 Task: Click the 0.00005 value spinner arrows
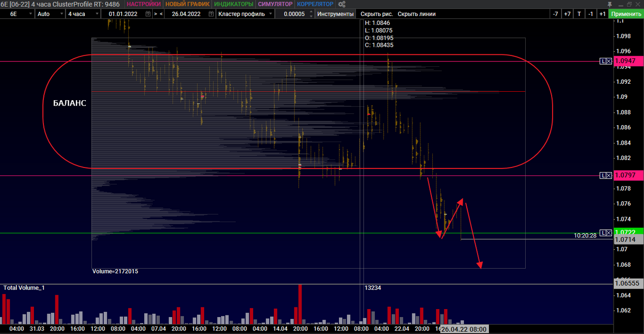(312, 14)
